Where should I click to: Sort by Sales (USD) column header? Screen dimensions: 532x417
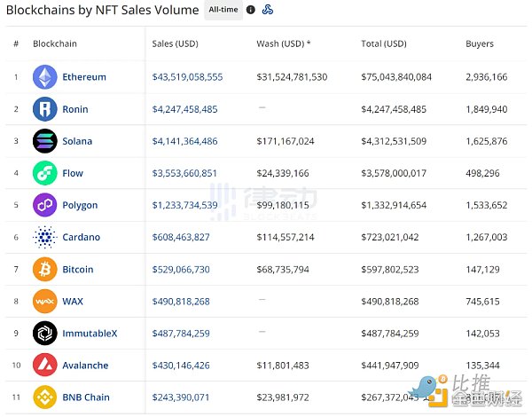click(x=175, y=43)
